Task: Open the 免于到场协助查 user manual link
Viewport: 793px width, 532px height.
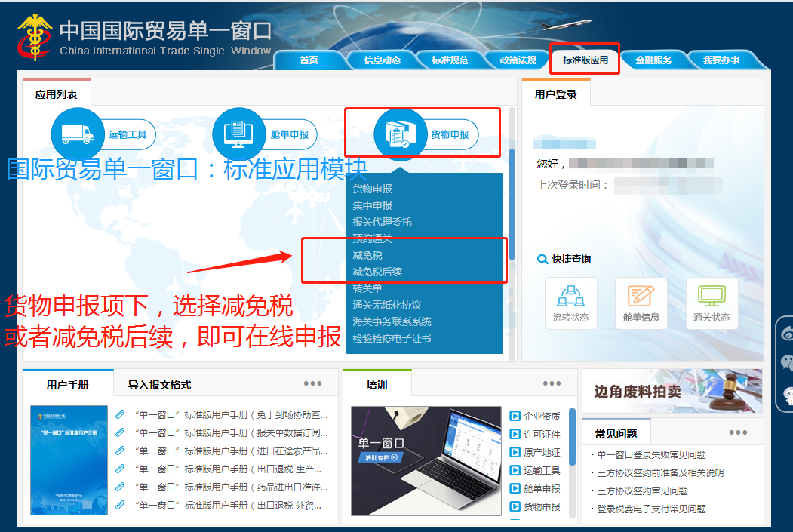Action: (x=232, y=415)
